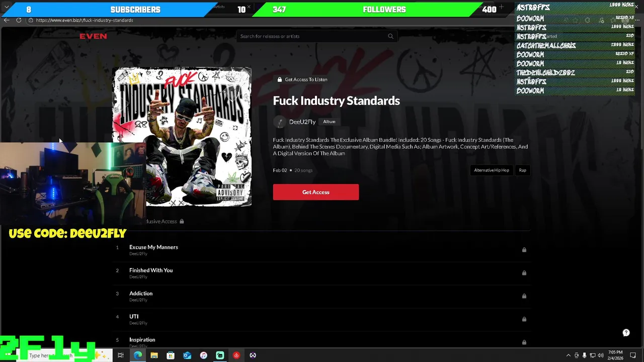Click the lock icon on Finished With You
The height and width of the screenshot is (362, 644).
(x=524, y=273)
